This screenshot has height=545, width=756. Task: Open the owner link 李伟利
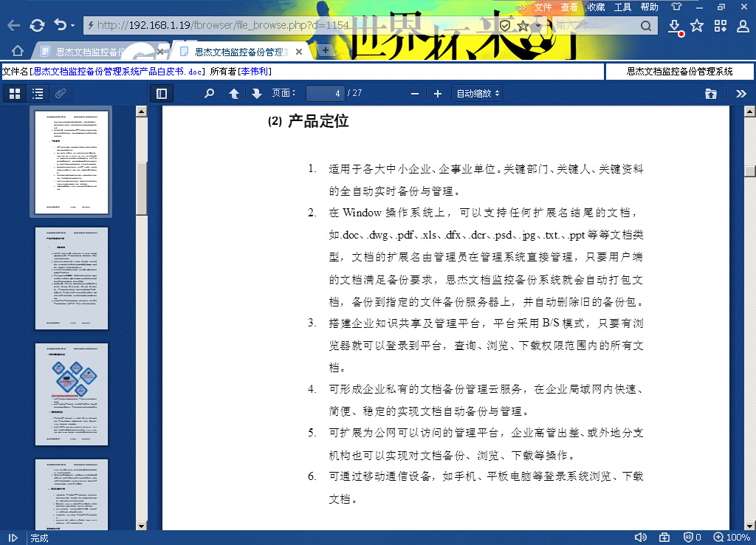tap(255, 72)
